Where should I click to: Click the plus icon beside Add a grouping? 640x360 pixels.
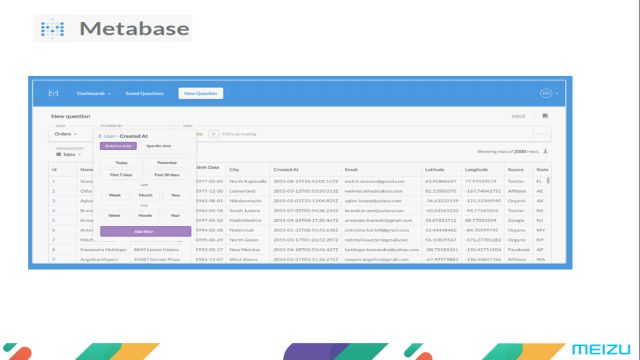tap(213, 134)
